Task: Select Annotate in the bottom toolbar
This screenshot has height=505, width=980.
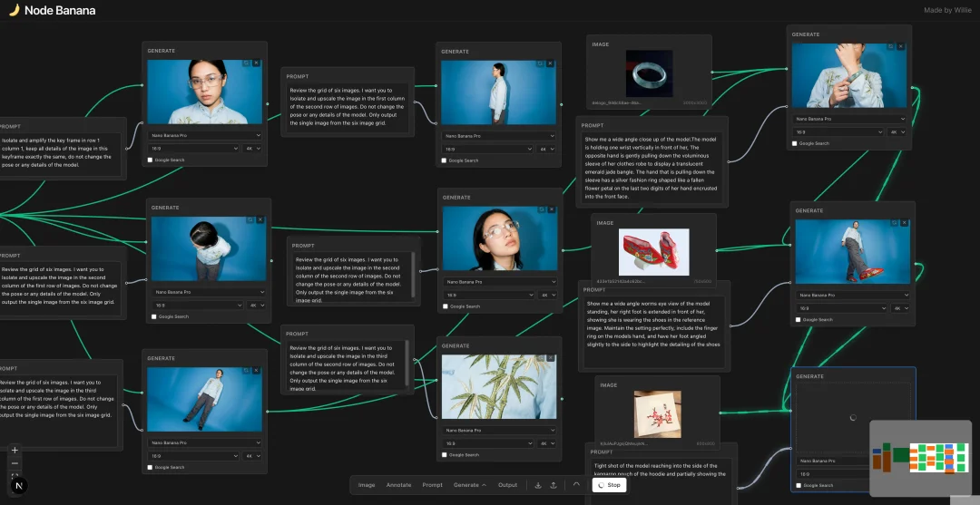Action: tap(398, 485)
